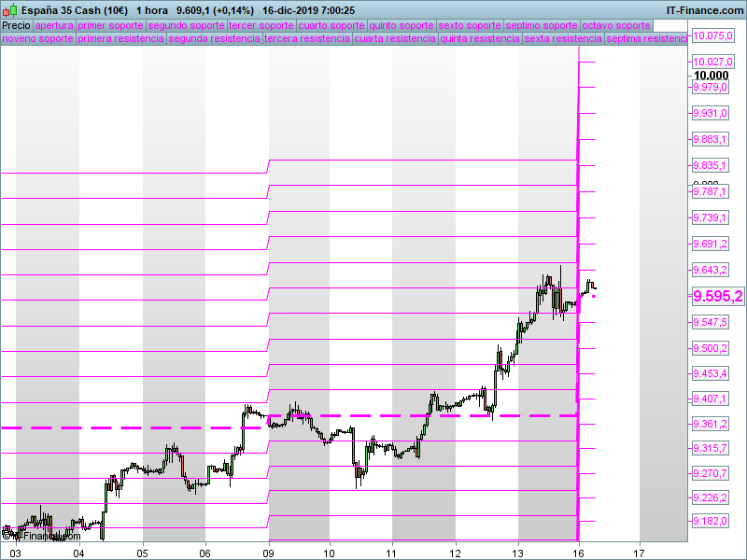This screenshot has height=560, width=747.
Task: Click the segundo soporte label
Action: (186, 26)
